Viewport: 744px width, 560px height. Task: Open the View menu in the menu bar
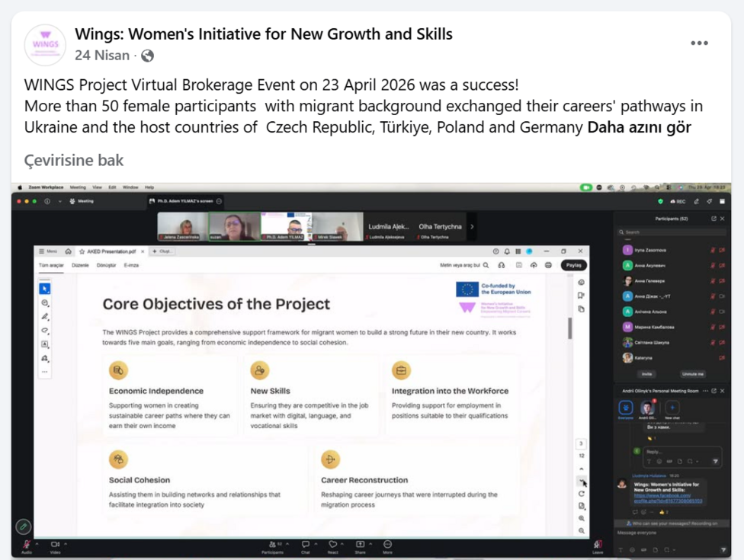[x=98, y=187]
